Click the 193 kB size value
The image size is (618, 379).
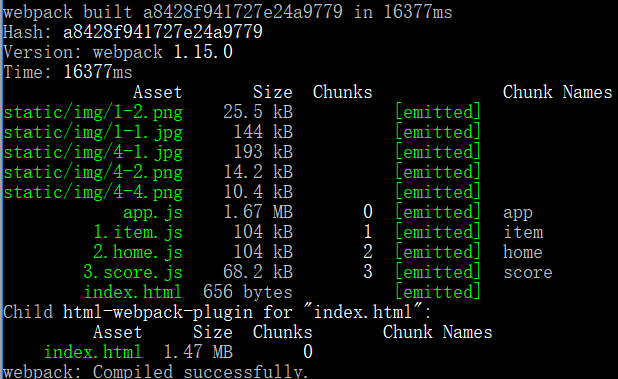(263, 152)
